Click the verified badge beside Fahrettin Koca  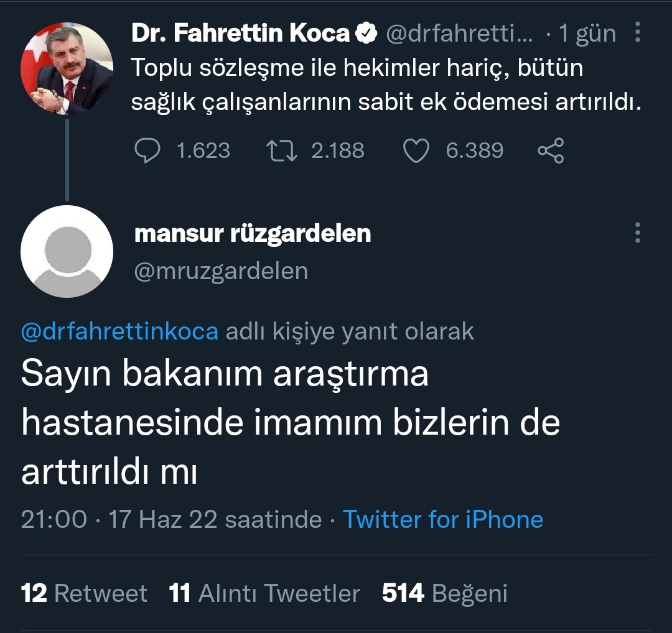pyautogui.click(x=366, y=34)
